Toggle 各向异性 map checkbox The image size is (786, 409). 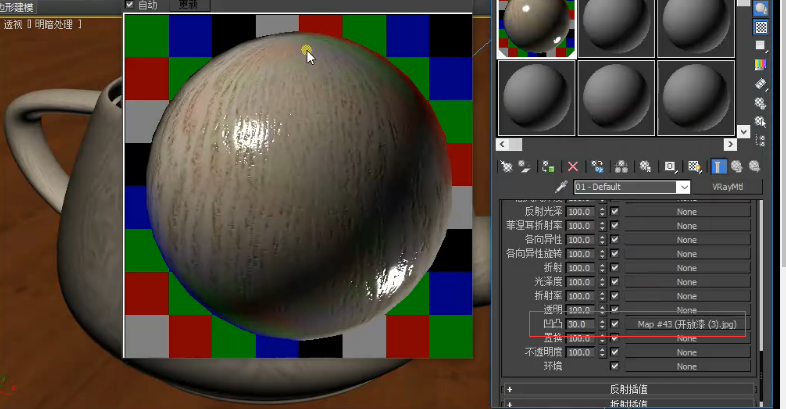pos(615,240)
